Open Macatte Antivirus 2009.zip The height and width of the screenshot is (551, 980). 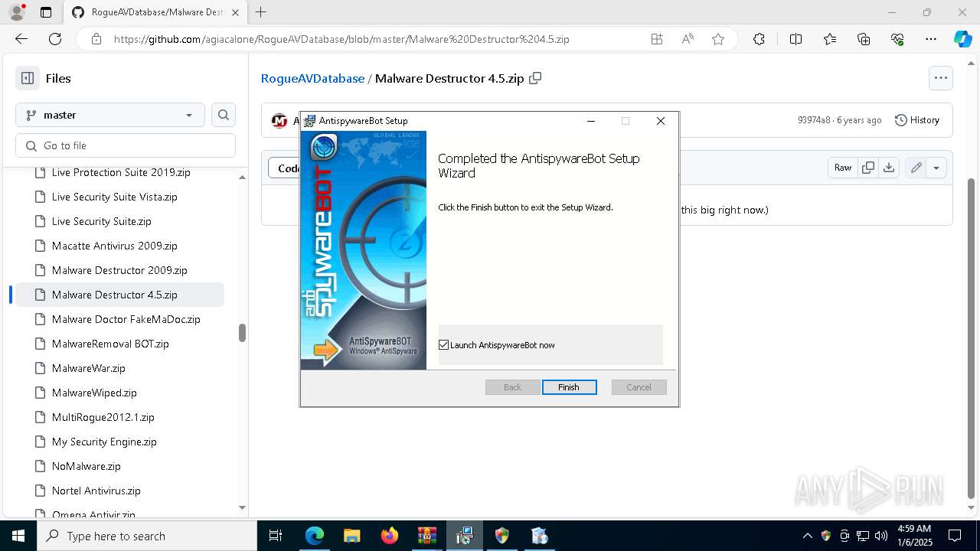coord(115,246)
